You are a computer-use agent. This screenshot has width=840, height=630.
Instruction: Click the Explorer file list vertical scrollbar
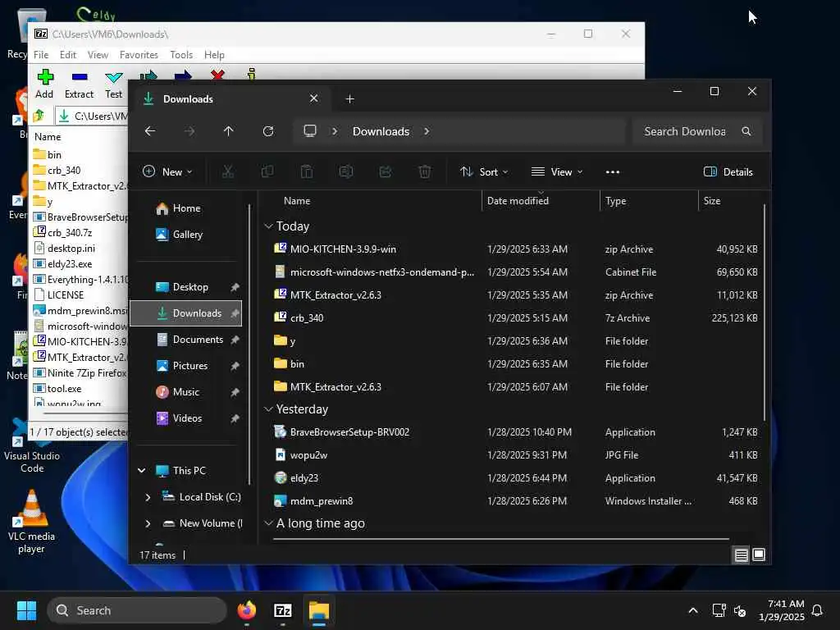pos(765,313)
